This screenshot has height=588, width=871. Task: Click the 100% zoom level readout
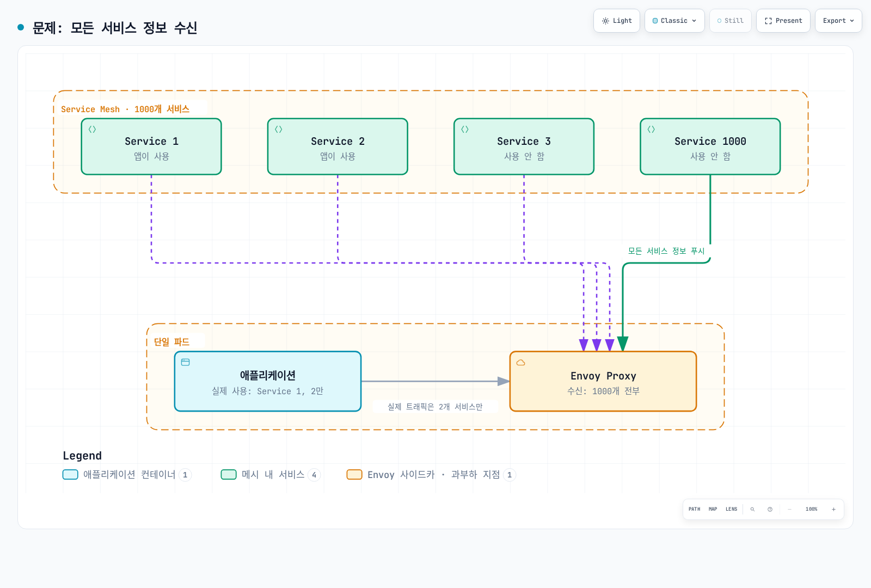(x=812, y=510)
